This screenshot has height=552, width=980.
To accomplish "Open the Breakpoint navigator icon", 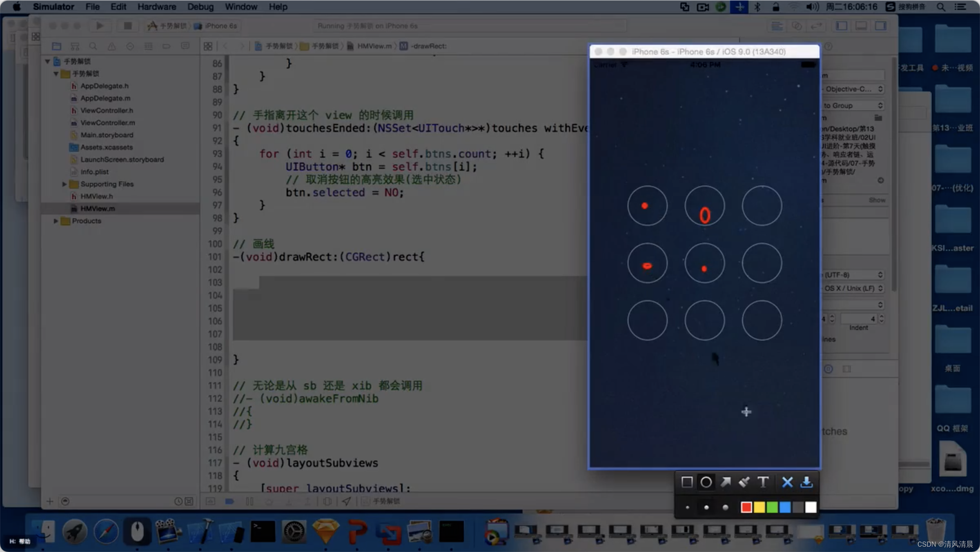I will tap(166, 46).
